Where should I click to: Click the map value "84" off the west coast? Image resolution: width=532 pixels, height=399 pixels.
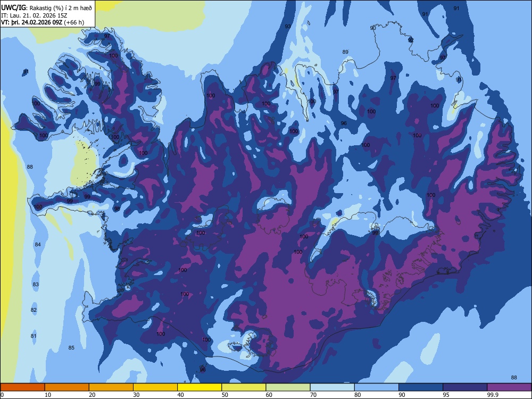pos(38,245)
